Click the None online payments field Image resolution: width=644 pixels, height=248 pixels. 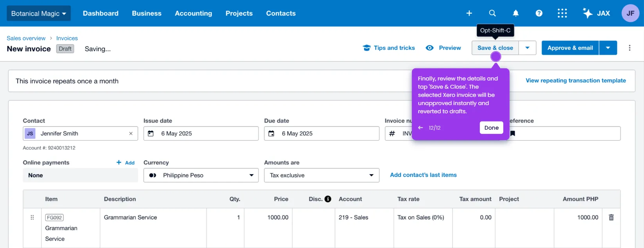[x=80, y=175]
